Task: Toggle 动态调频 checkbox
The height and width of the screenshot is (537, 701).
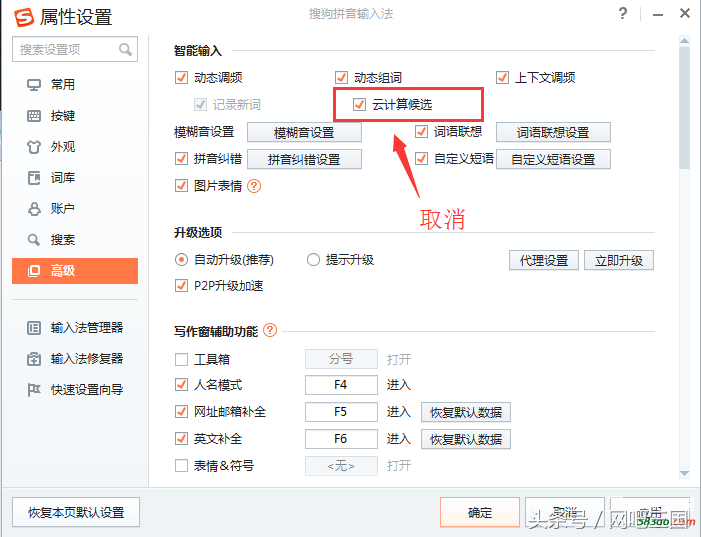Action: click(x=181, y=77)
